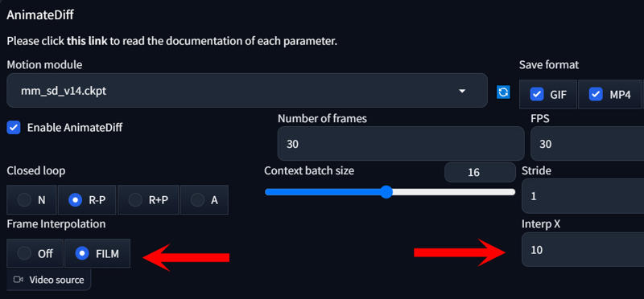The image size is (644, 299).
Task: Select FILM frame interpolation
Action: pyautogui.click(x=97, y=253)
